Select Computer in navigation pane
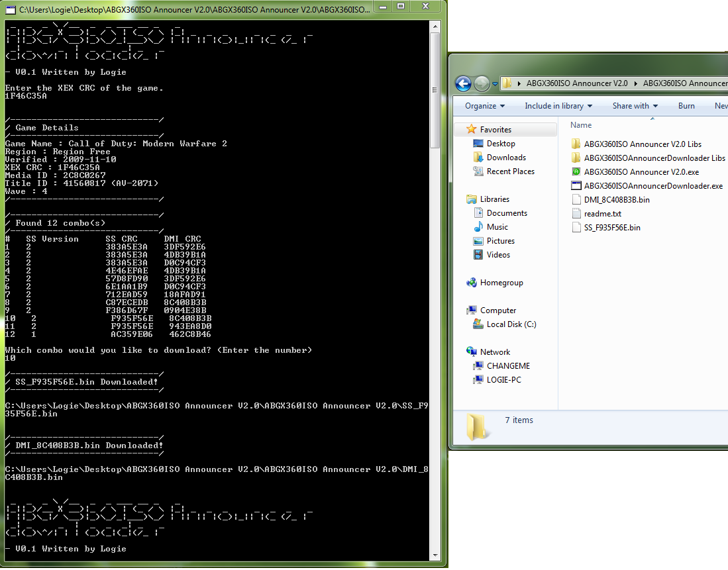Screen dimensions: 728x570 498,310
